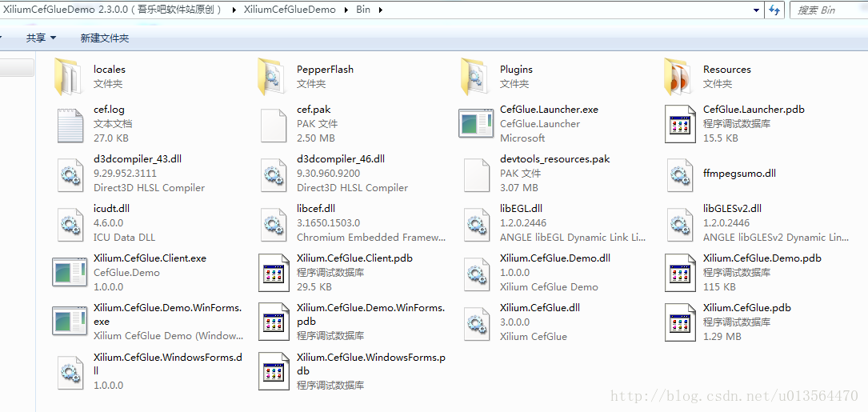
Task: Click the devtools_resources.pak file name
Action: coord(554,159)
